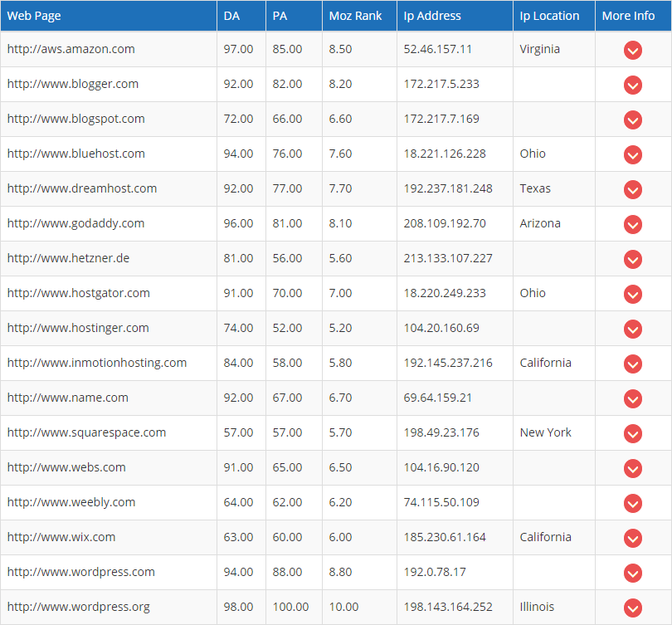Click the More Info column header
Viewport: 672px width, 625px height.
633,16
